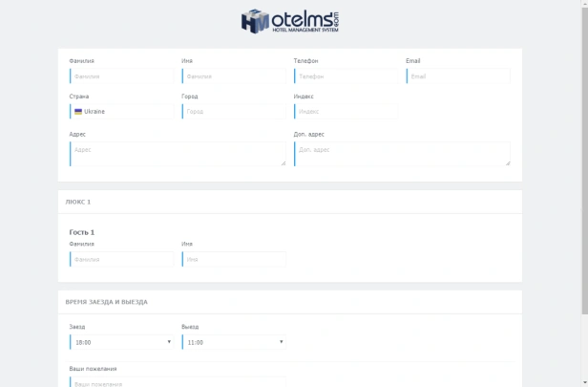588x387 pixels.
Task: Open the Выезд check-out time dropdown showing 11:00
Action: pos(233,342)
